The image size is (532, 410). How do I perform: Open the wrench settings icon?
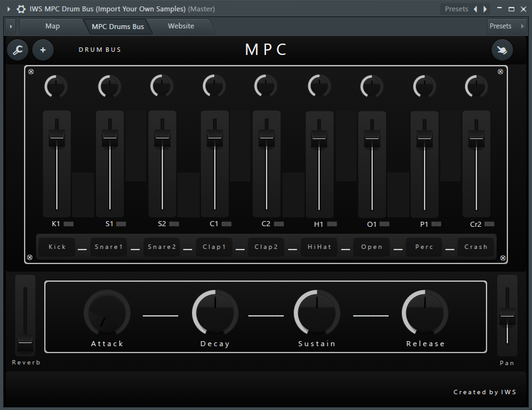point(18,50)
